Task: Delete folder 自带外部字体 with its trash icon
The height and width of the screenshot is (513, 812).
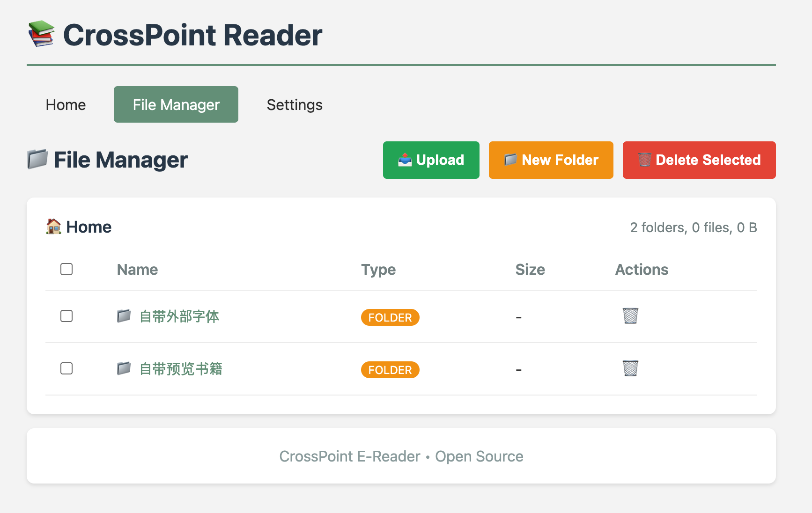Action: (x=630, y=316)
